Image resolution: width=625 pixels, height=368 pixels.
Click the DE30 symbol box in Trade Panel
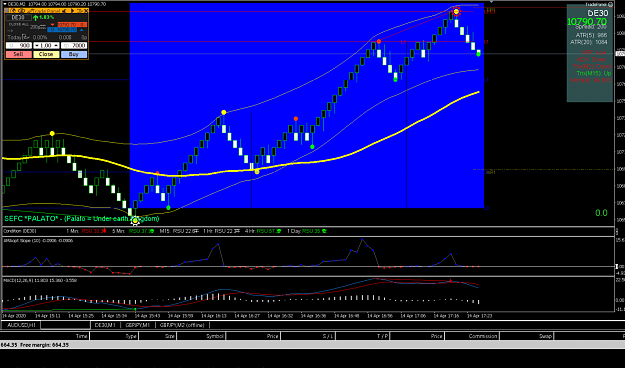click(x=19, y=18)
